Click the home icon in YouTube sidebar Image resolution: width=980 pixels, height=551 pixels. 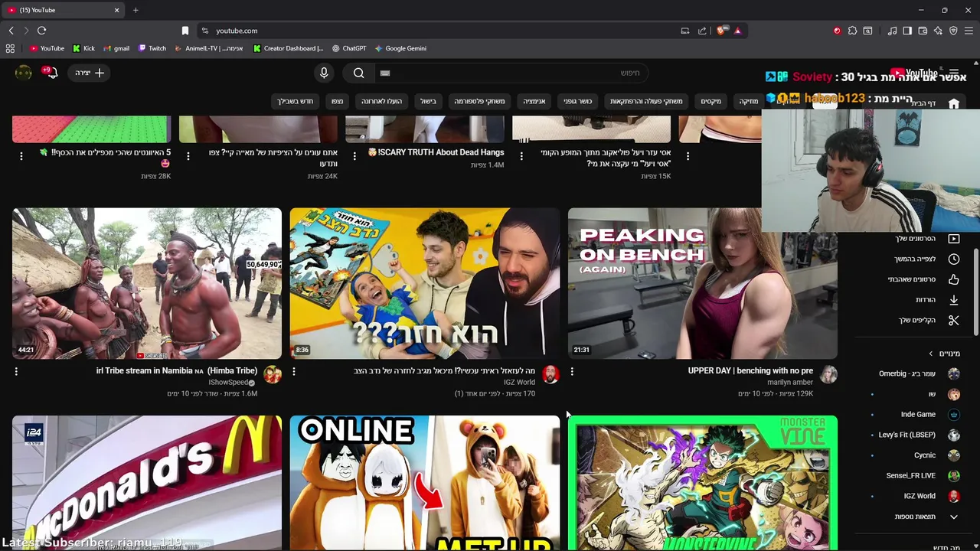[x=953, y=103]
